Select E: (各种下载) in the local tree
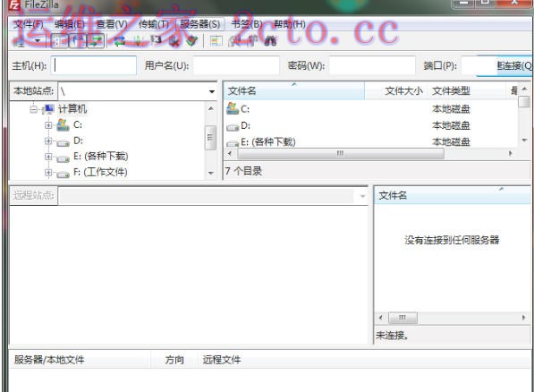 [101, 156]
